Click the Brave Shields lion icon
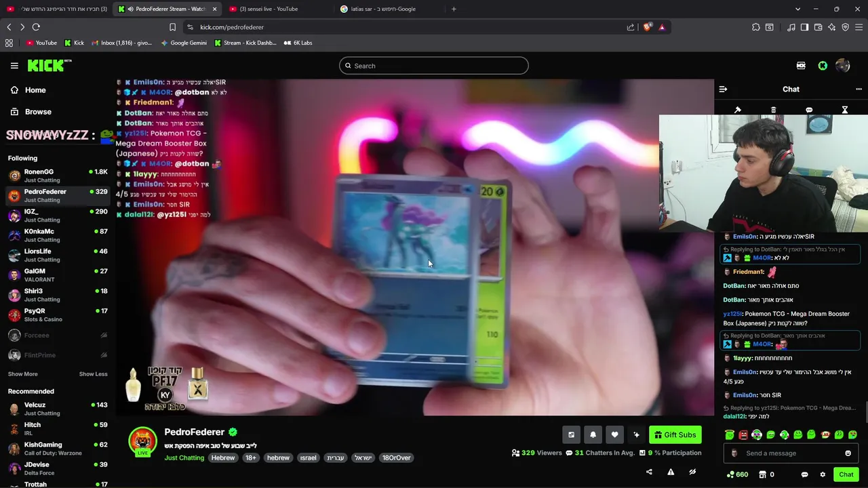This screenshot has height=488, width=868. click(648, 27)
